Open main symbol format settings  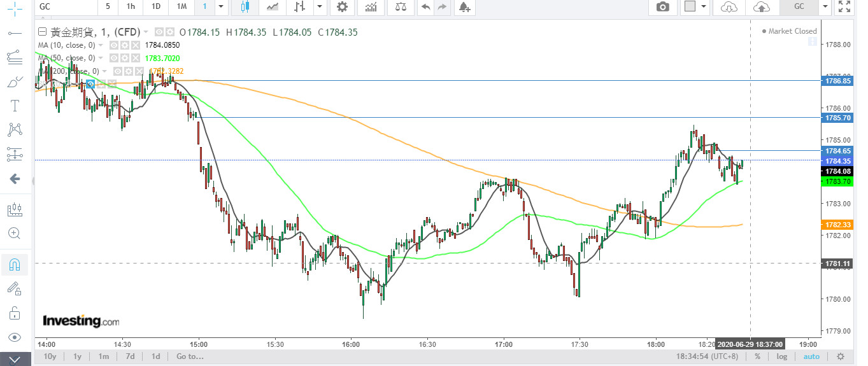(170, 32)
